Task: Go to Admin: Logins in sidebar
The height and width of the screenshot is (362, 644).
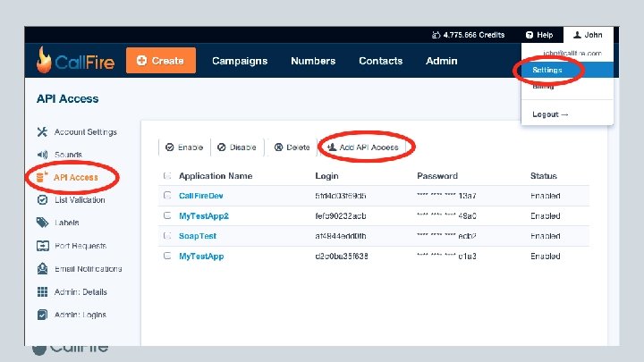Action: pos(80,315)
